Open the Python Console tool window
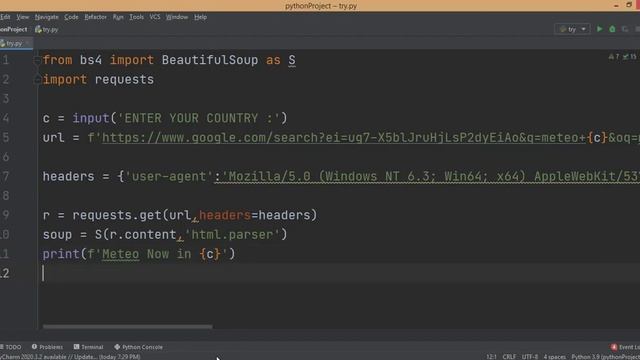The width and height of the screenshot is (640, 360). 139,347
